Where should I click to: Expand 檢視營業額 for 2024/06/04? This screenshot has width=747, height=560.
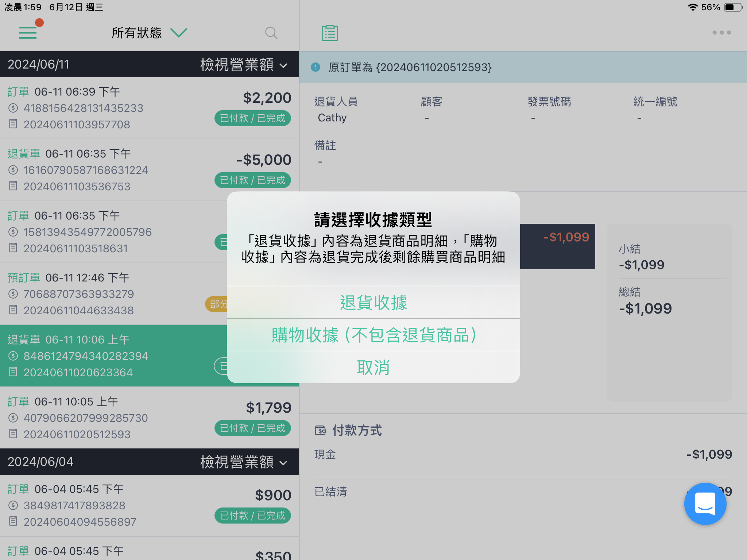[244, 462]
